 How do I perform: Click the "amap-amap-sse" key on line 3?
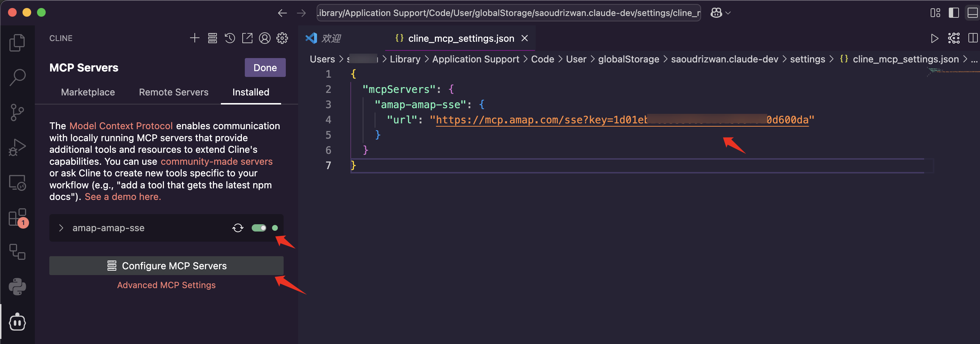click(420, 105)
